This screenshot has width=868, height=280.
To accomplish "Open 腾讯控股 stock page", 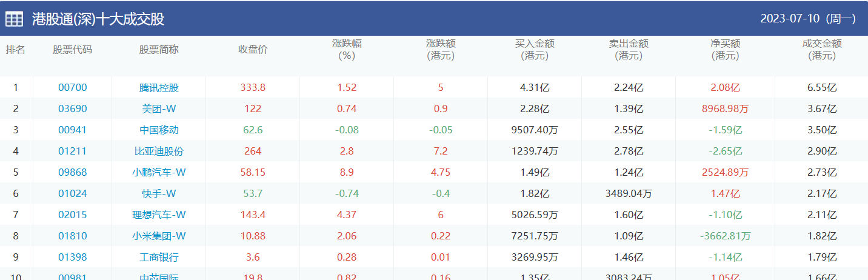I will click(x=159, y=87).
